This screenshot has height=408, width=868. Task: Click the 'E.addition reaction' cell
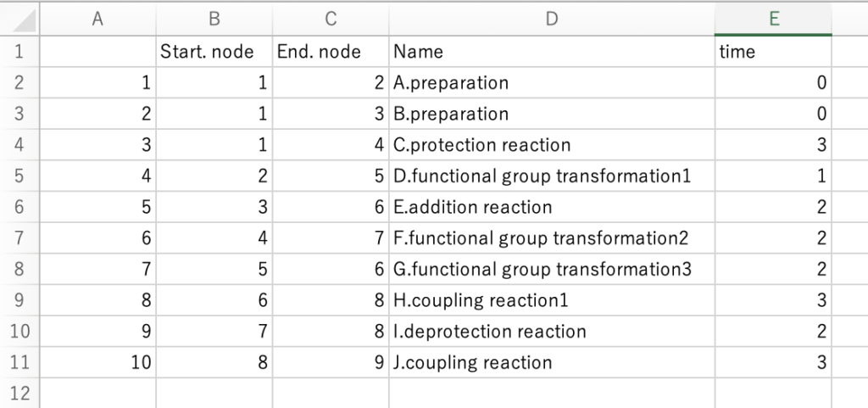(x=551, y=207)
